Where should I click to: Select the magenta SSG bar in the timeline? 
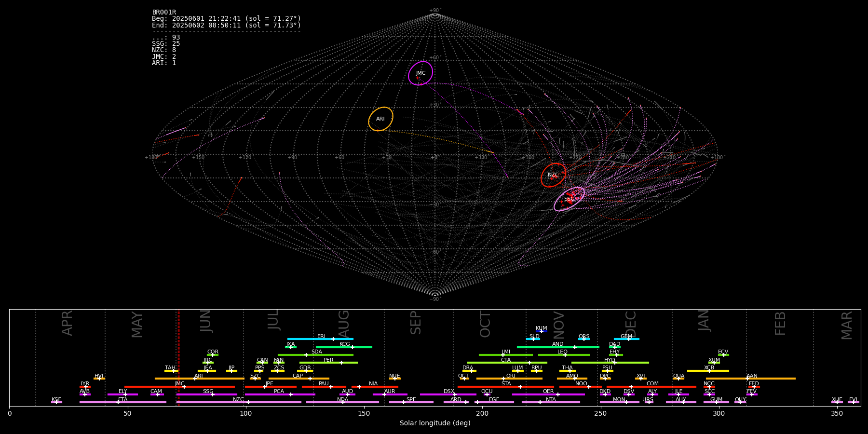click(206, 394)
